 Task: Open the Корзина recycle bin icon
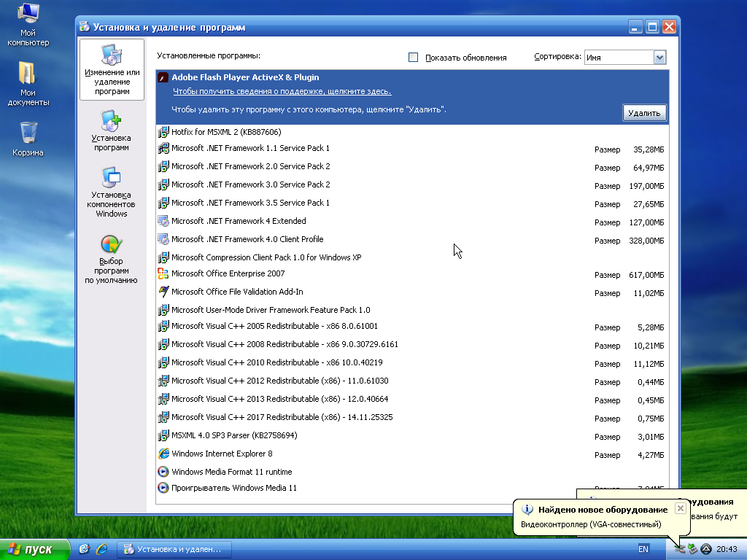click(28, 133)
